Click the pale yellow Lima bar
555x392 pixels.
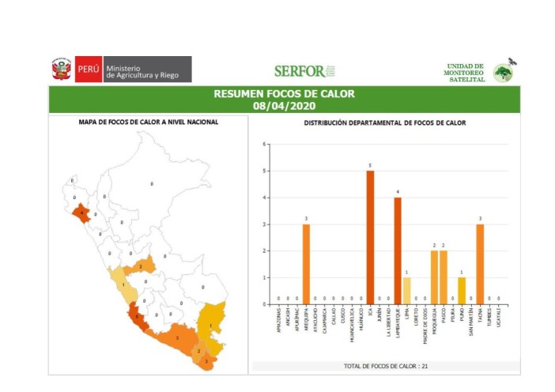click(x=407, y=290)
